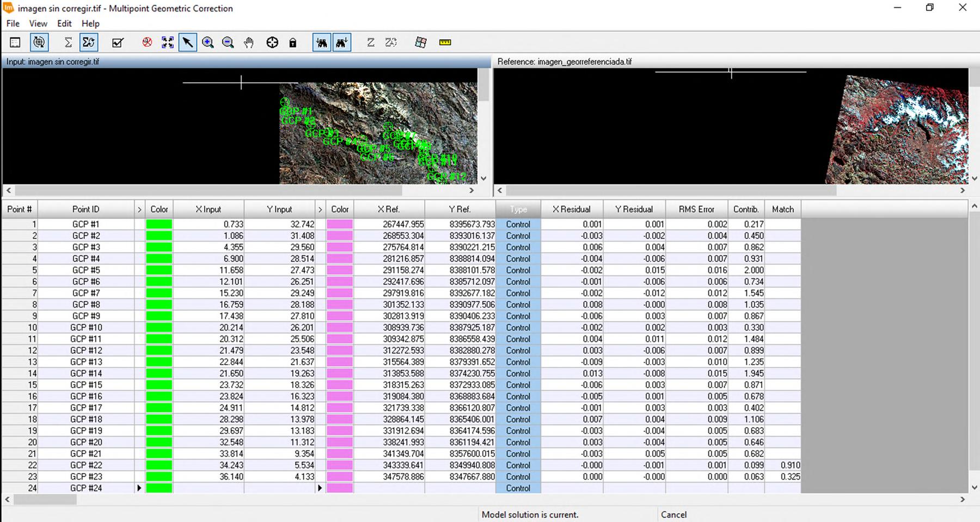980x522 pixels.
Task: Select the arrow pointer tool
Action: [188, 42]
